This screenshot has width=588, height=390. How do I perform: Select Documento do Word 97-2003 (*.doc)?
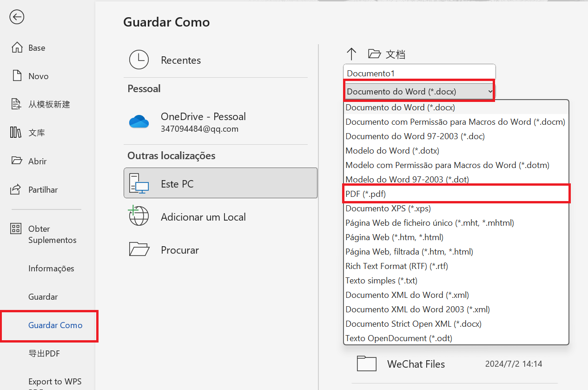point(456,136)
